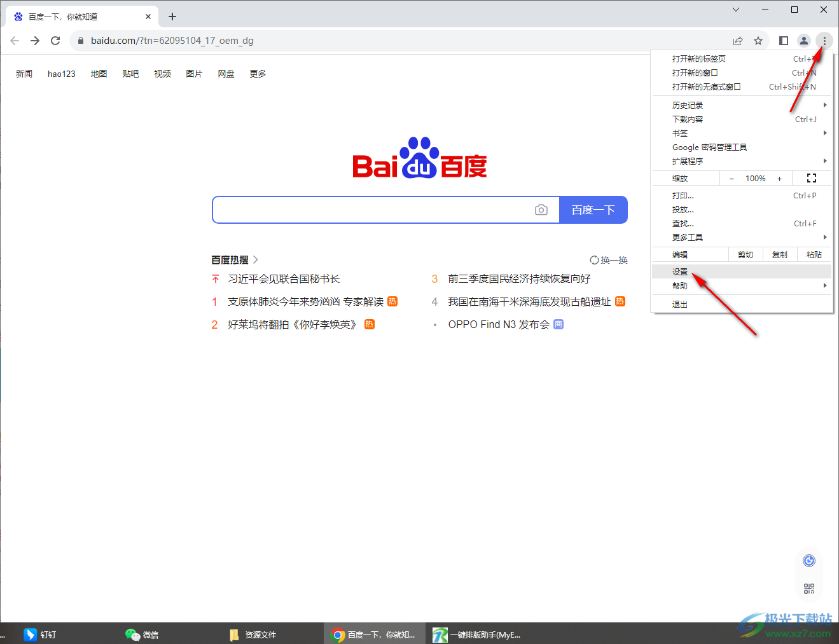Bookmark this page with star icon
Viewport: 839px width, 644px height.
click(x=758, y=41)
